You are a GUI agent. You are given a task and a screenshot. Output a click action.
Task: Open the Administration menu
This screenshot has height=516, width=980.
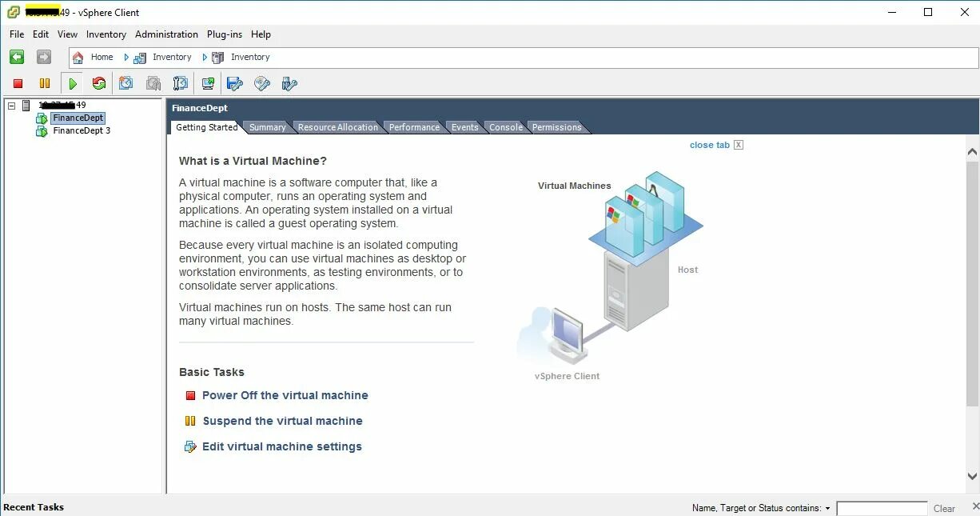(166, 34)
